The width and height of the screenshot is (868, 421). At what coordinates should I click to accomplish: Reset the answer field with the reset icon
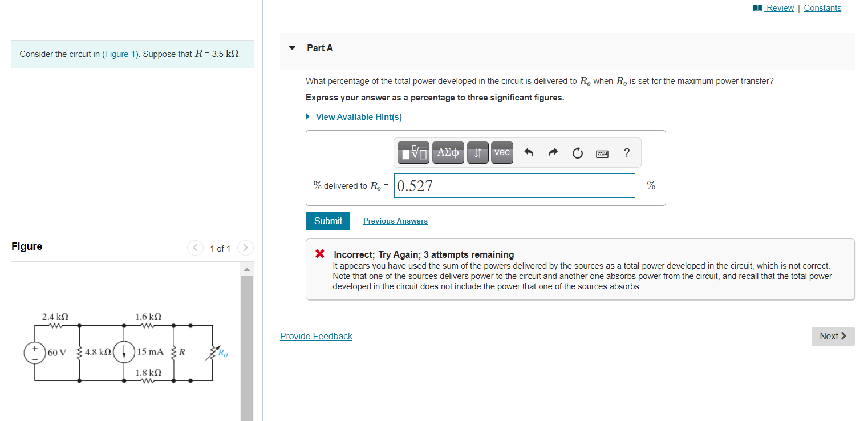[577, 153]
